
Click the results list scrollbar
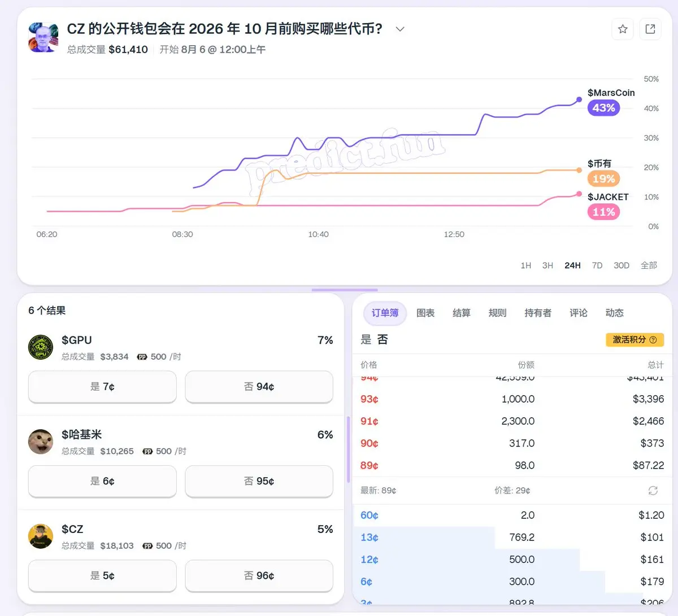348,449
